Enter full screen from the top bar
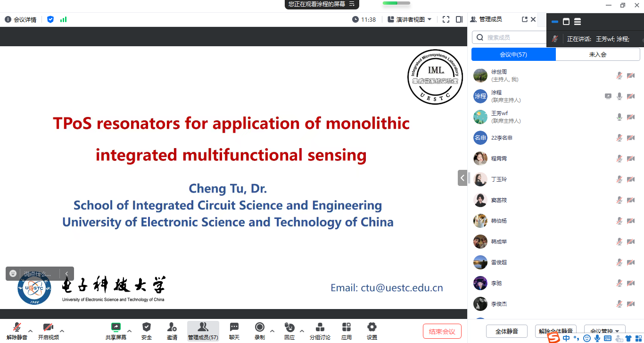The image size is (644, 343). tap(446, 19)
